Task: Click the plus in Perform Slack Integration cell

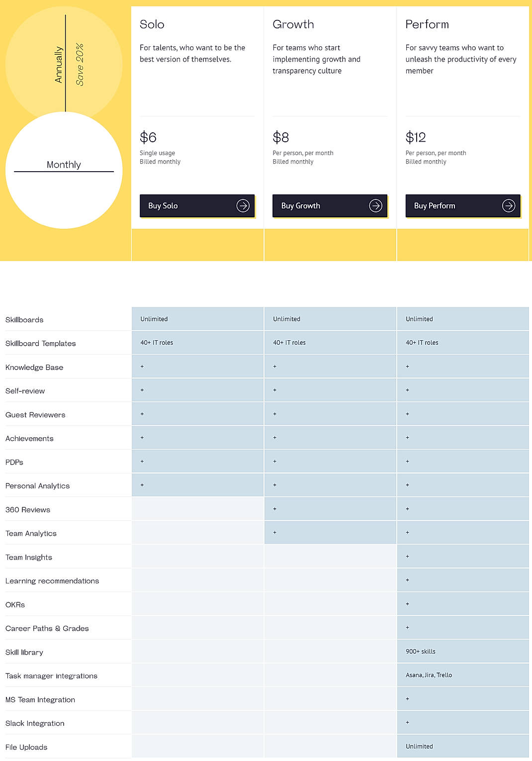Action: point(408,723)
